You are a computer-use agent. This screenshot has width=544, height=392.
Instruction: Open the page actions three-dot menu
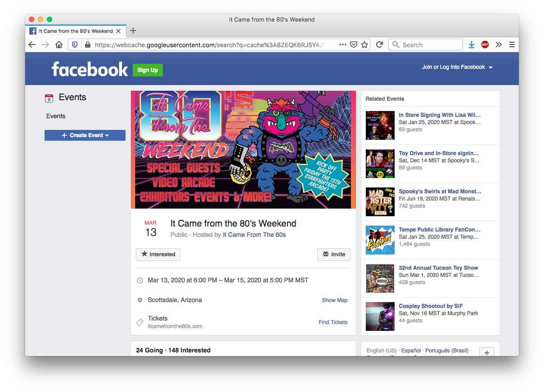coord(343,45)
